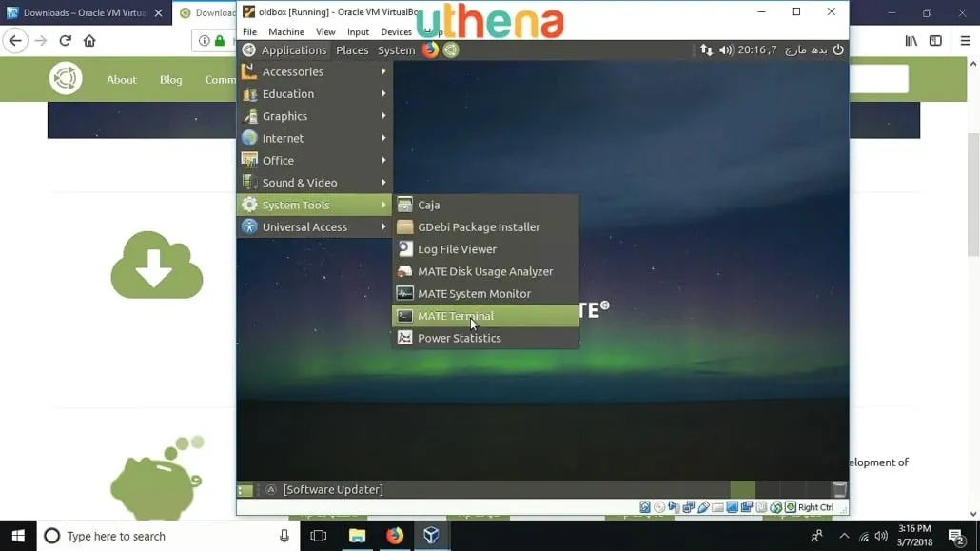Expand the Universal Access submenu arrow
This screenshot has width=980, height=551.
point(383,227)
